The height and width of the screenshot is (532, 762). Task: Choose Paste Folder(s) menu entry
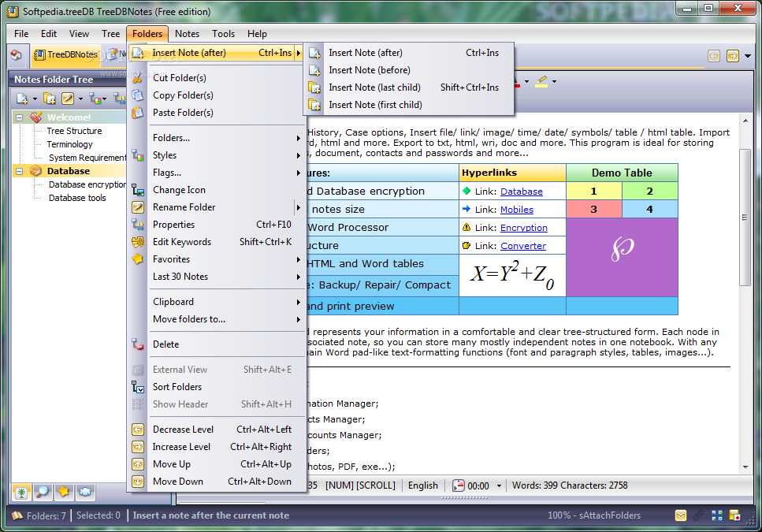click(x=216, y=112)
